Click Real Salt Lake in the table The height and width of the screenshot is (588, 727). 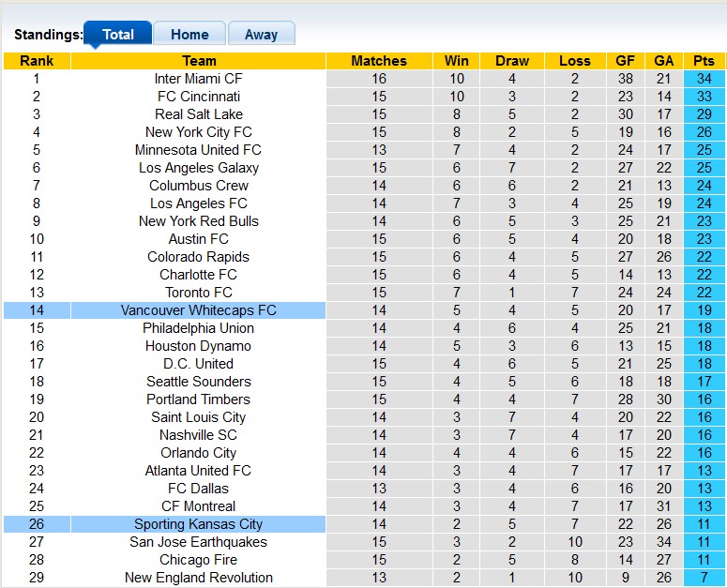(x=199, y=114)
